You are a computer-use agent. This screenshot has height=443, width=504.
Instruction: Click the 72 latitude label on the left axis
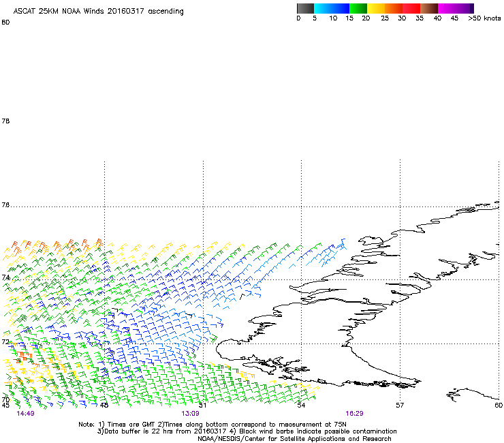pos(5,341)
